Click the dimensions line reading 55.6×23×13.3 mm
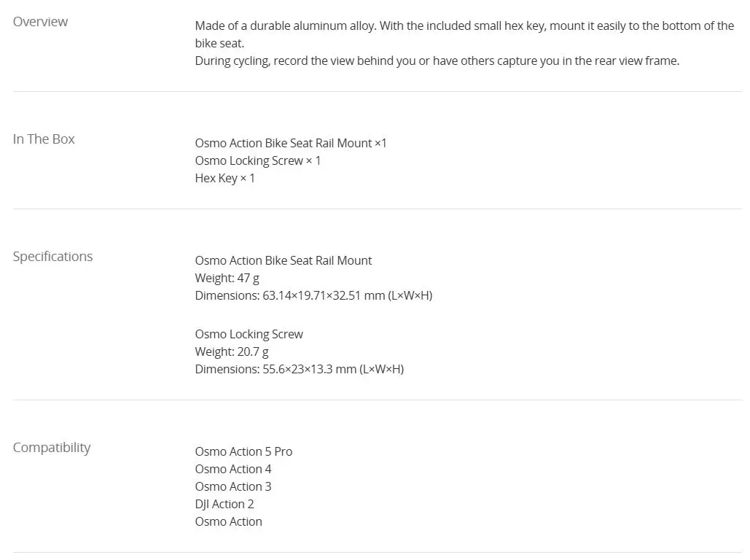Image resolution: width=750 pixels, height=560 pixels. (x=299, y=370)
